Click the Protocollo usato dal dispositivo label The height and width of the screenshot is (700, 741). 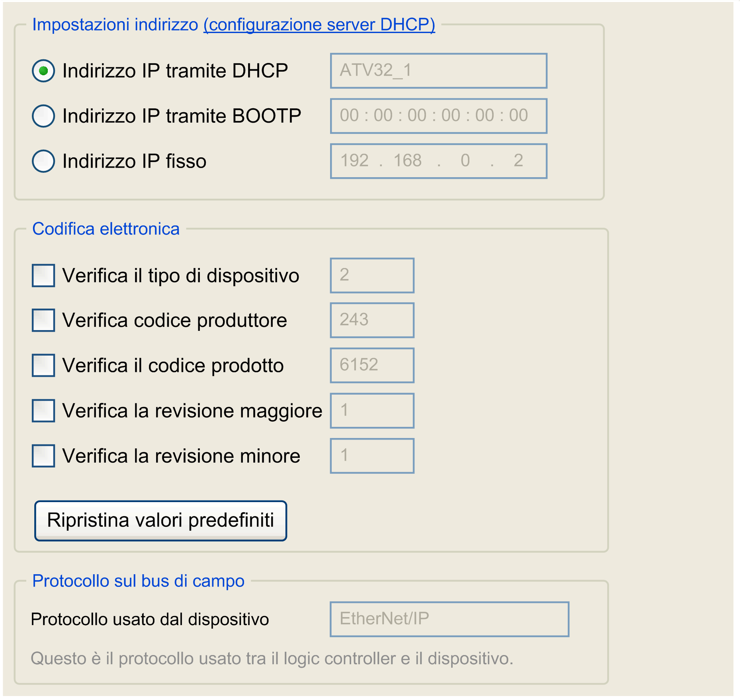[x=150, y=620]
